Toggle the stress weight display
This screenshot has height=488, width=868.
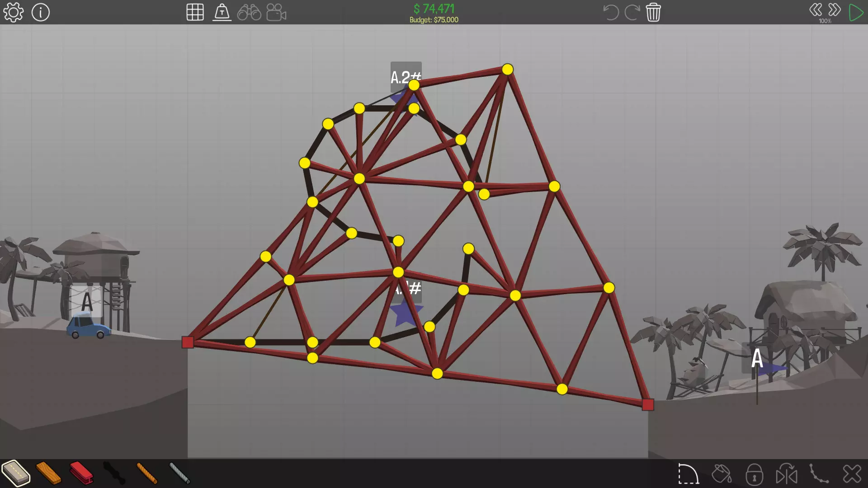[x=222, y=12]
